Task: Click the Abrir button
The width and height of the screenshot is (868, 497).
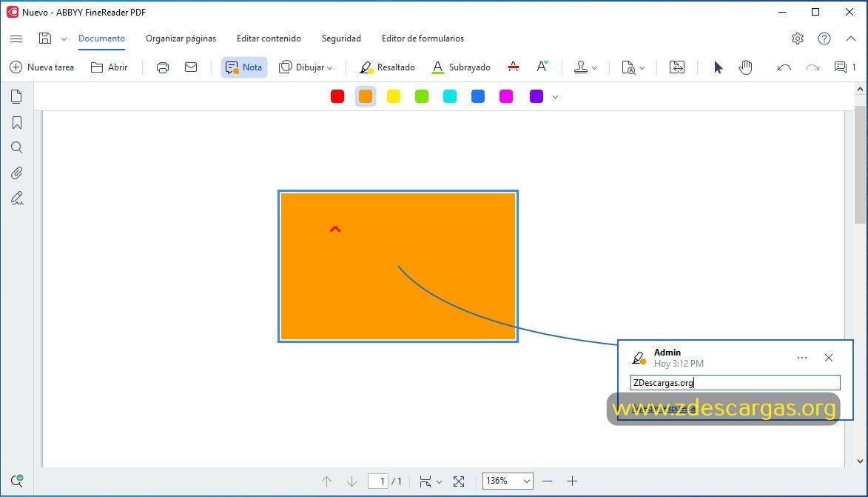Action: tap(109, 67)
